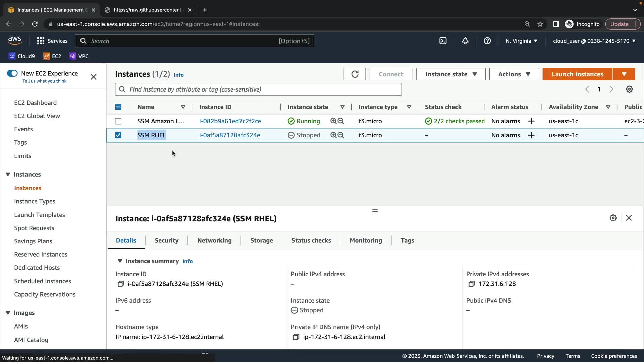
Task: Open instance ID i-082b9a61ed7c2f2ce link
Action: click(230, 121)
